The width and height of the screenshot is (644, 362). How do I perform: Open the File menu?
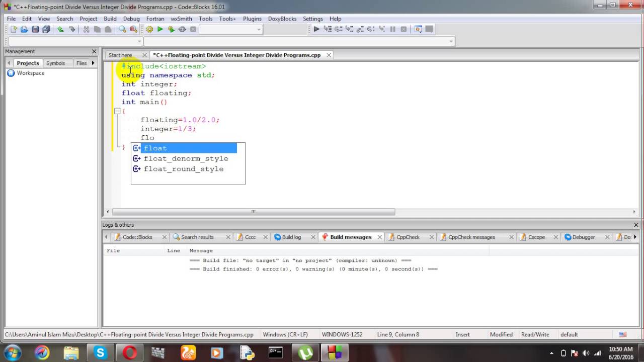pos(11,19)
